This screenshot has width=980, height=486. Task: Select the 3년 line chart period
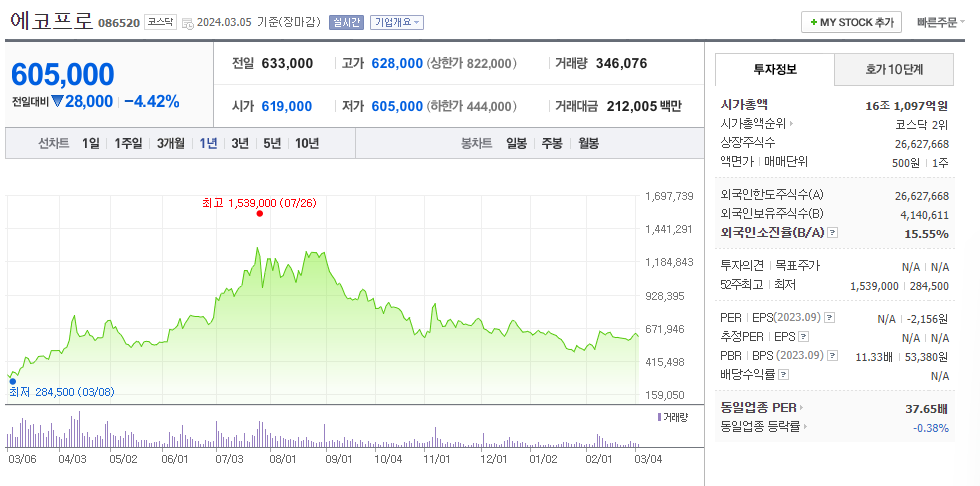pyautogui.click(x=240, y=144)
